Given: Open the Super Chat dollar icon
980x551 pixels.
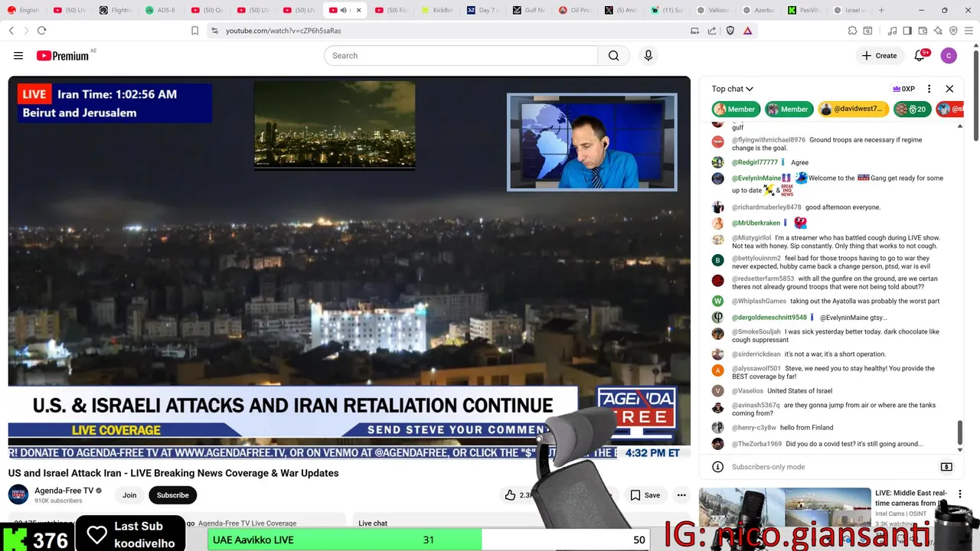Looking at the screenshot, I should pos(946,467).
